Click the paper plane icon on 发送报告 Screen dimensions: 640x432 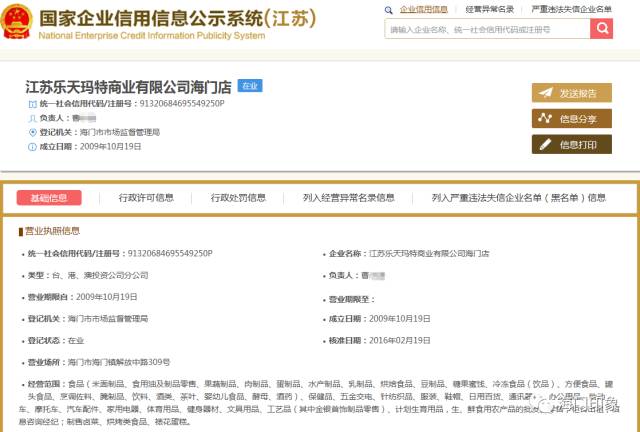(x=545, y=93)
